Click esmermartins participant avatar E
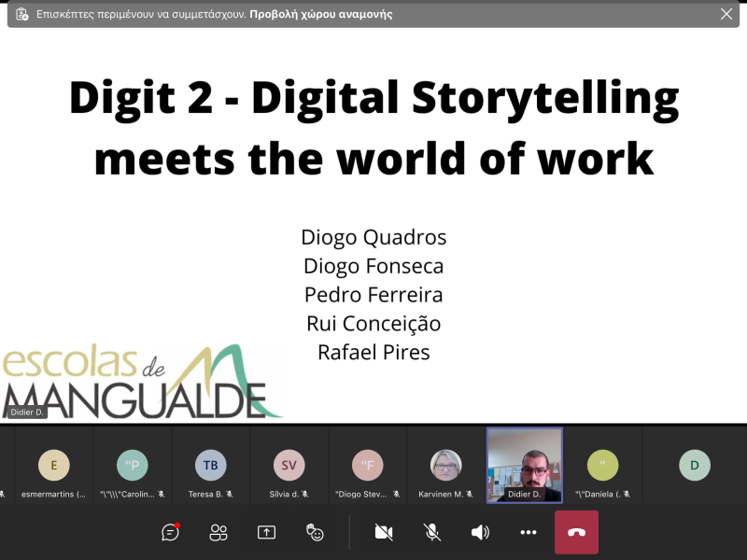This screenshot has width=747, height=560. tap(53, 465)
